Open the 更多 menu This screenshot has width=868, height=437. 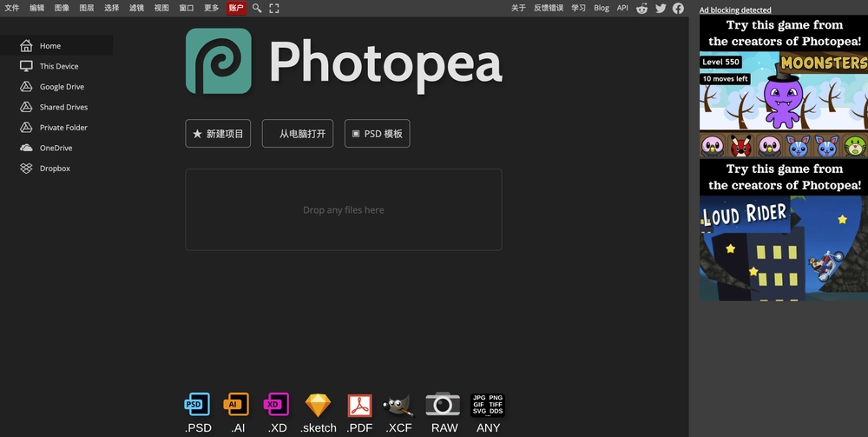tap(212, 8)
